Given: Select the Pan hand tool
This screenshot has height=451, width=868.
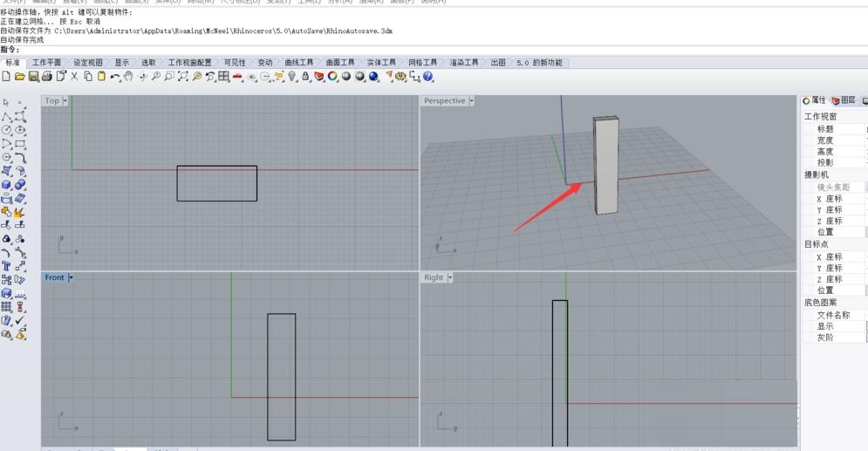Looking at the screenshot, I should (128, 77).
